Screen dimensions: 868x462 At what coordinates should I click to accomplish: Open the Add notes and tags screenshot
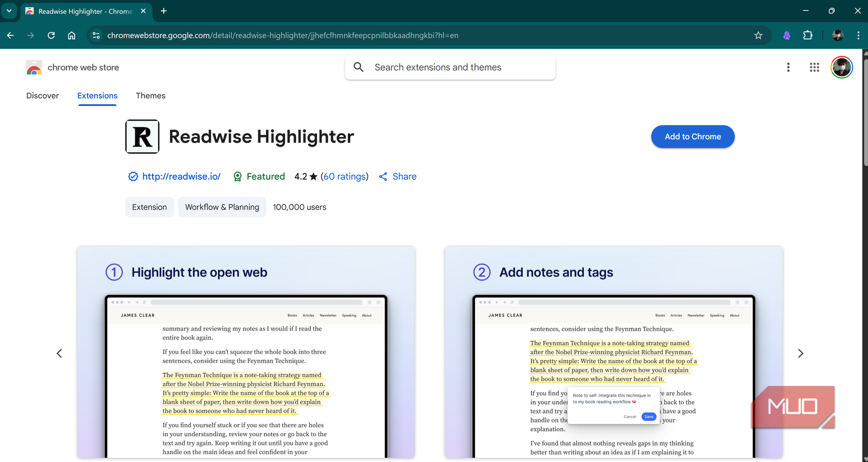613,353
